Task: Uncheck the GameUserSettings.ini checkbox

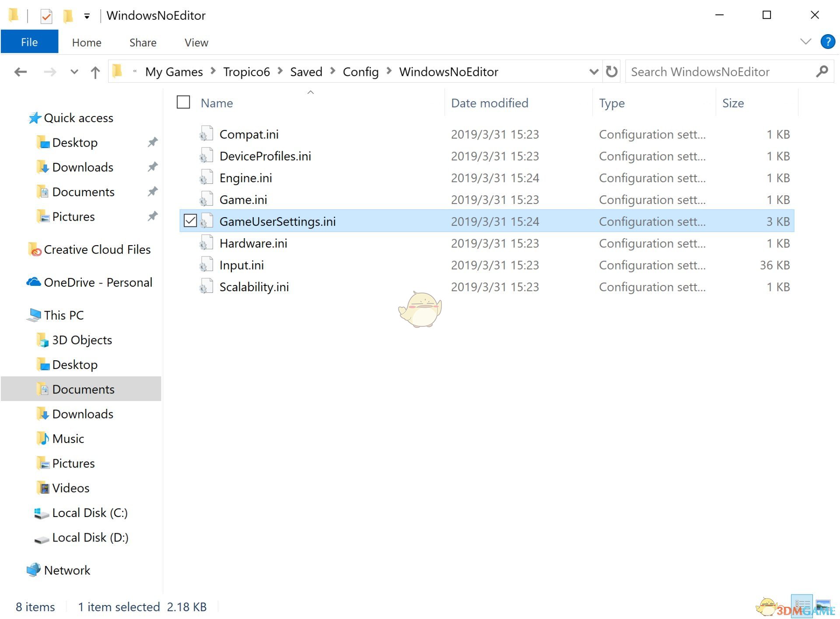Action: pyautogui.click(x=190, y=221)
